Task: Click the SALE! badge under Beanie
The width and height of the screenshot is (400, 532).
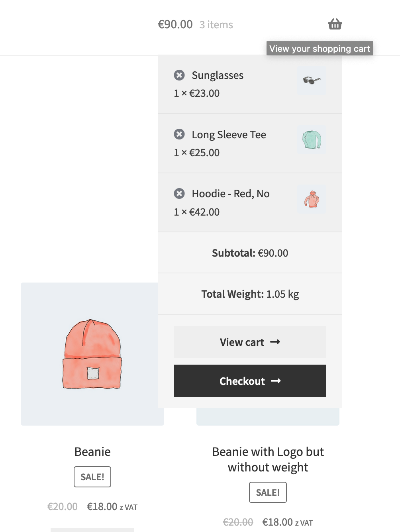Action: click(x=92, y=477)
